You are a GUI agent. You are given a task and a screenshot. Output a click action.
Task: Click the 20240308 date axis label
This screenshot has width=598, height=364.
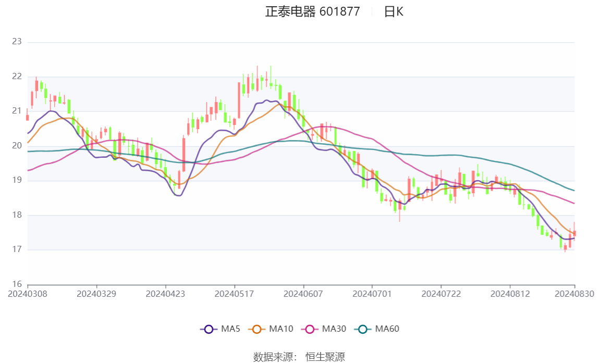[28, 294]
